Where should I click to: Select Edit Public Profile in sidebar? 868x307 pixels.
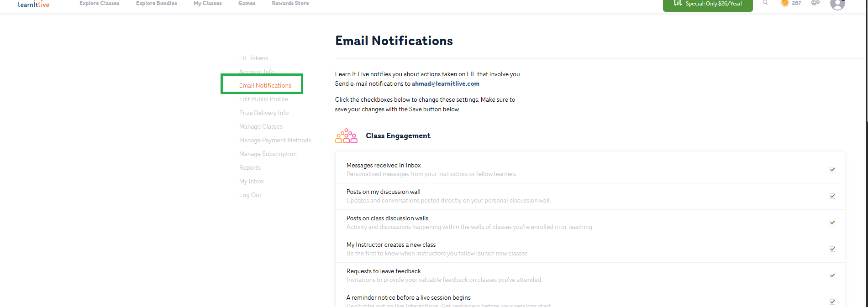point(263,99)
